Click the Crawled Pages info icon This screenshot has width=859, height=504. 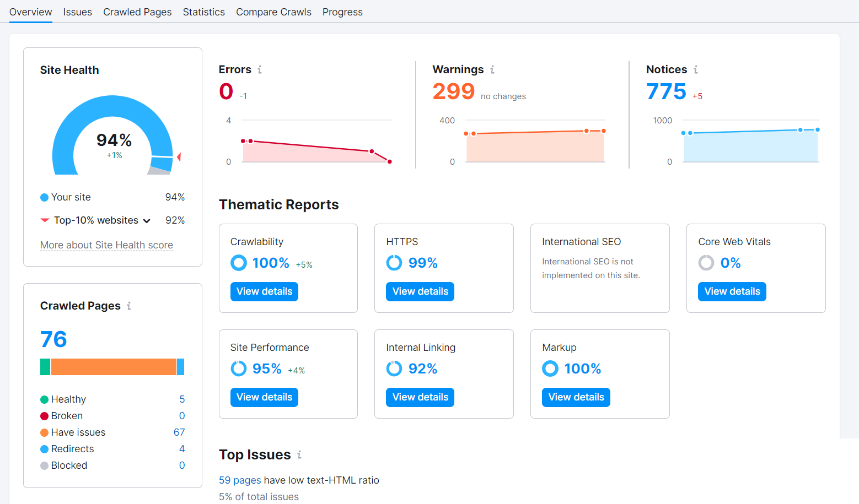(x=129, y=306)
